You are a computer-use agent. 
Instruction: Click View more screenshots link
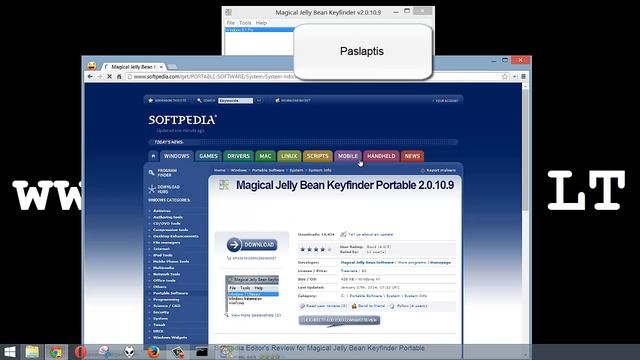(x=256, y=315)
